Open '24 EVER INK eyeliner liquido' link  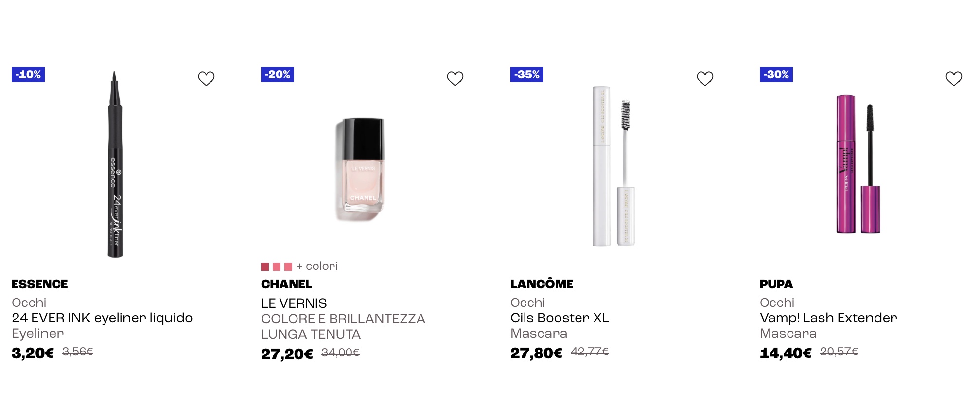point(102,318)
